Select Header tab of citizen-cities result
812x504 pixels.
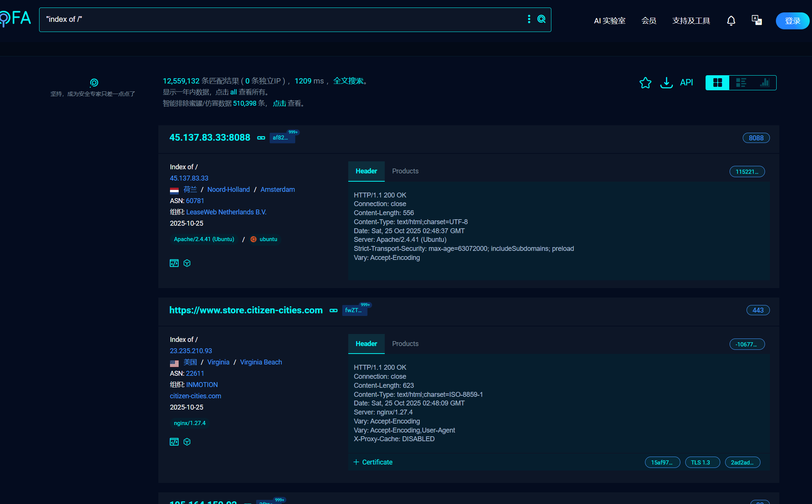[x=366, y=344]
